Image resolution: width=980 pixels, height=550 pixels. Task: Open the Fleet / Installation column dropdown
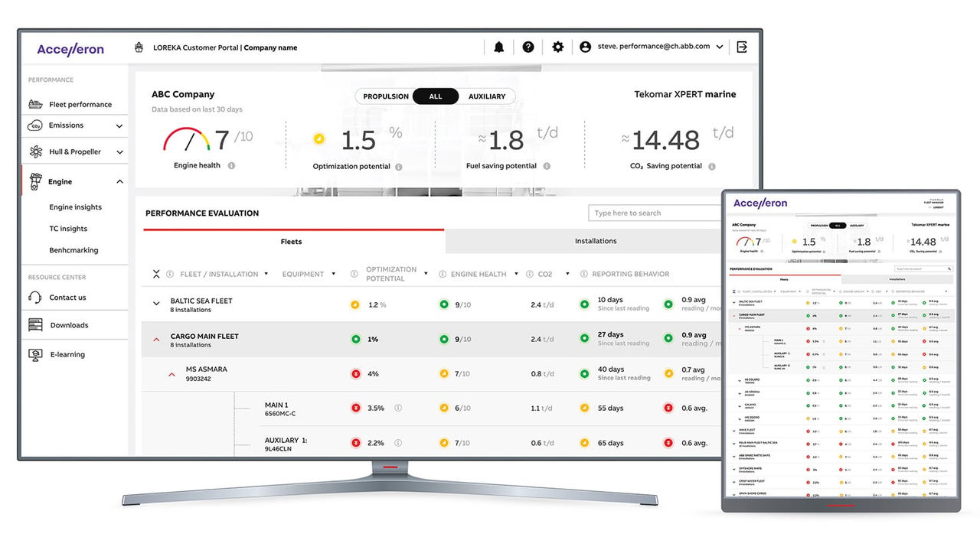(x=266, y=274)
